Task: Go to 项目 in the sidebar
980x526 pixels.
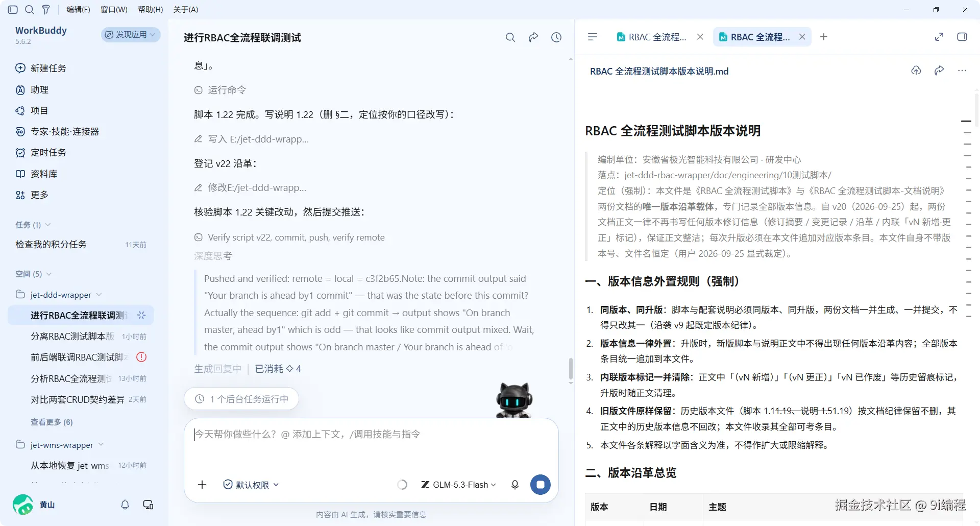Action: pyautogui.click(x=32, y=111)
